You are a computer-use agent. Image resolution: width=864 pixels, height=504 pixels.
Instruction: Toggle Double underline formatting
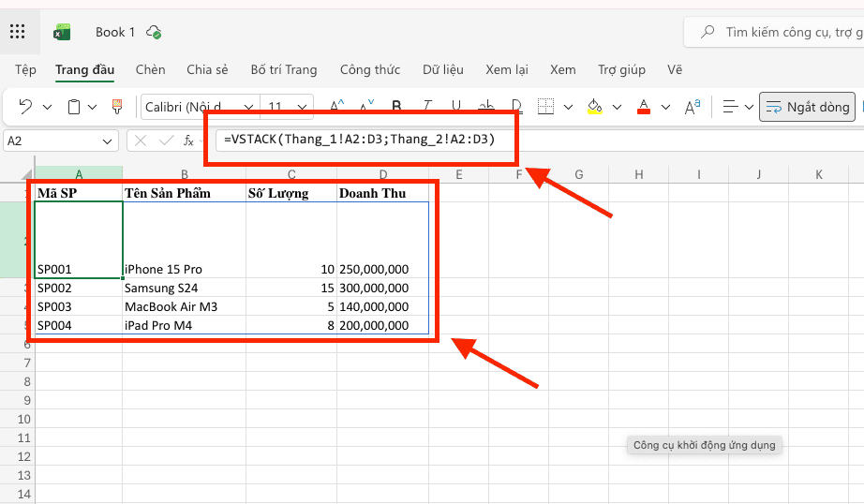pos(516,106)
